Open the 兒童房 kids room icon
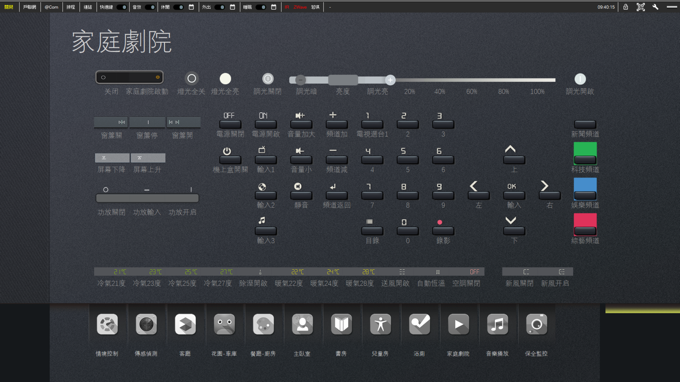This screenshot has height=382, width=680. point(380,324)
